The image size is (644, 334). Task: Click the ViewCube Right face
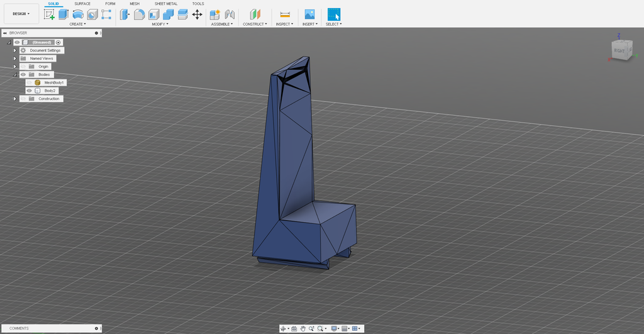[x=619, y=50]
